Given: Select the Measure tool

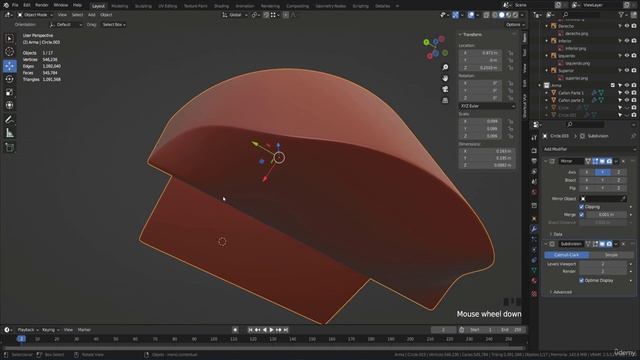Looking at the screenshot, I should pyautogui.click(x=9, y=133).
